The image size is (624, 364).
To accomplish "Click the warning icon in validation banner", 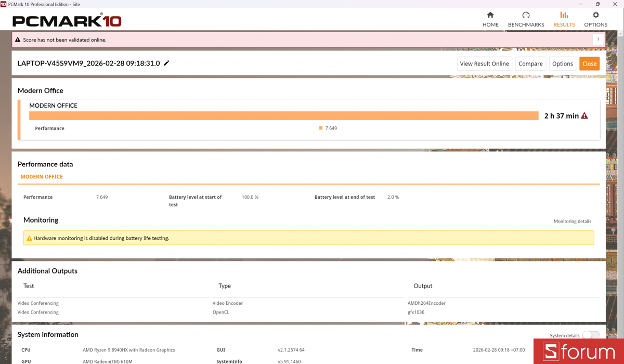I will (x=18, y=40).
